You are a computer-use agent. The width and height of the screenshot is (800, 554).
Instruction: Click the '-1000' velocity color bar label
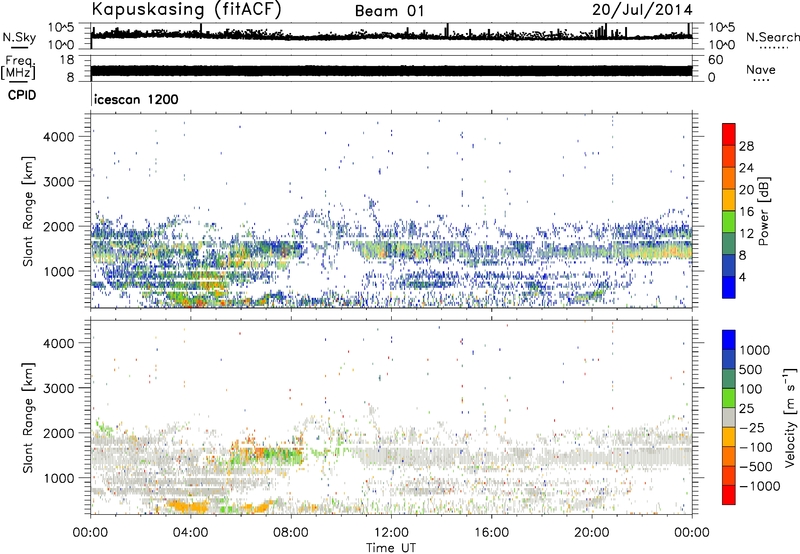tap(760, 486)
